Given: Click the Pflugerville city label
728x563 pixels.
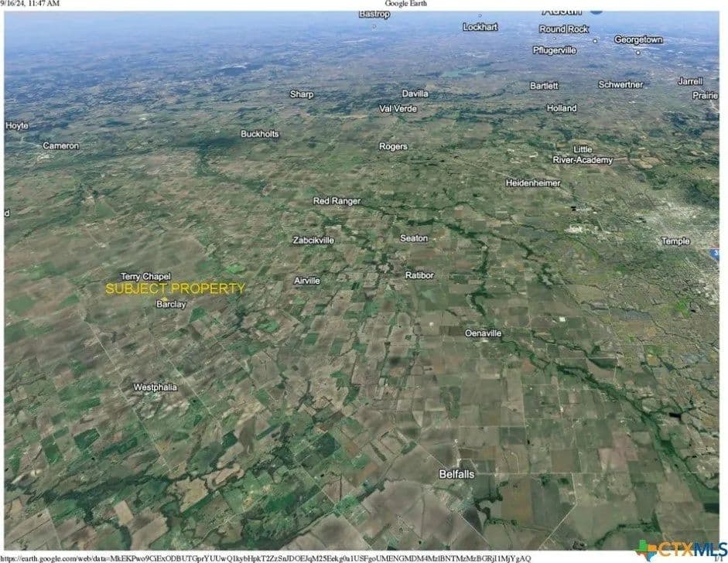Looking at the screenshot, I should click(555, 50).
